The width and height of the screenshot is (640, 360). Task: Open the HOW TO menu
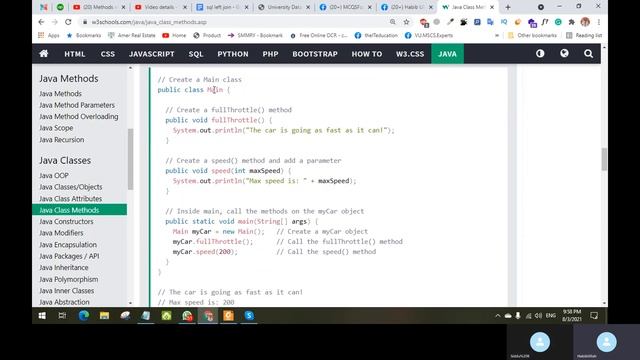pos(367,54)
